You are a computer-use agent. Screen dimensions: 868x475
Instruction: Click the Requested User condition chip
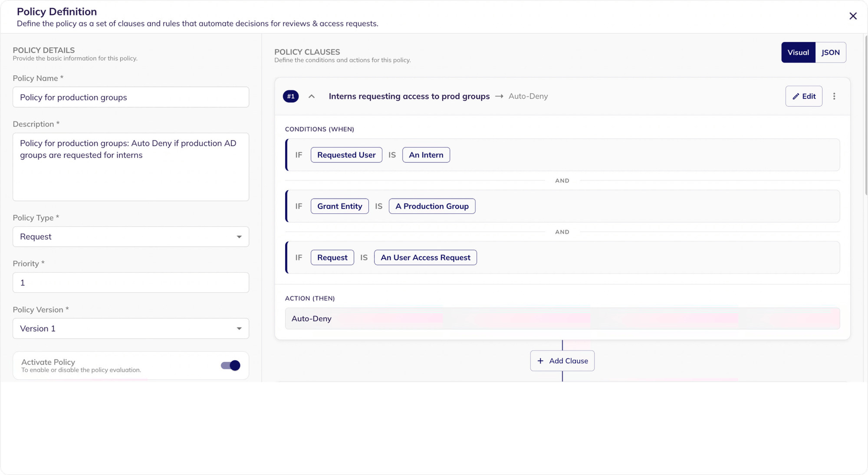coord(346,155)
